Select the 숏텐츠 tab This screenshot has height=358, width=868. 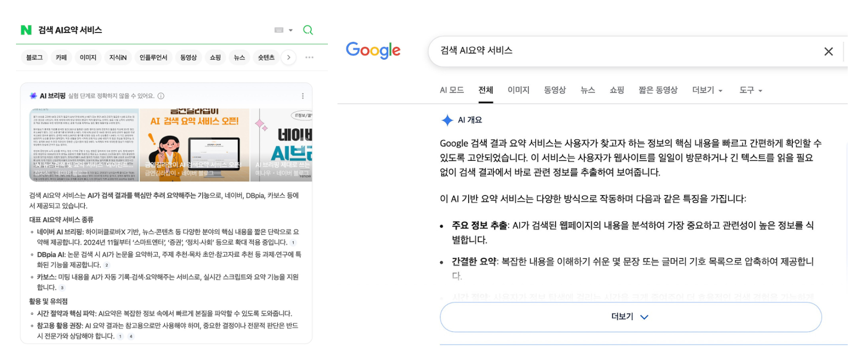pyautogui.click(x=266, y=58)
